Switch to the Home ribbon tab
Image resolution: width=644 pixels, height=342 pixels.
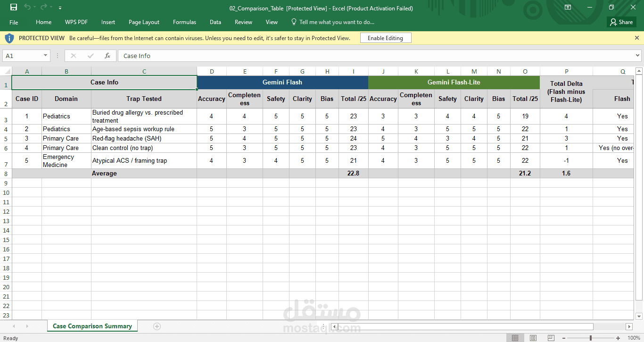click(44, 22)
